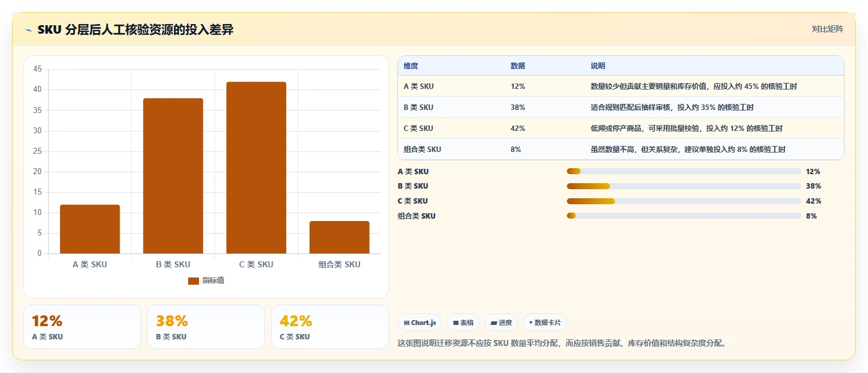Click the B 类 SKU progress bar
The image size is (868, 373).
tap(683, 186)
